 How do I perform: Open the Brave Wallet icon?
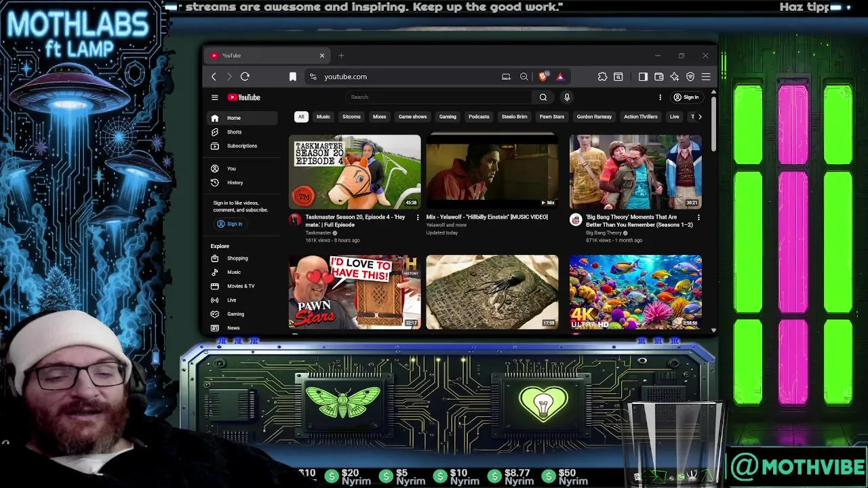tap(658, 77)
